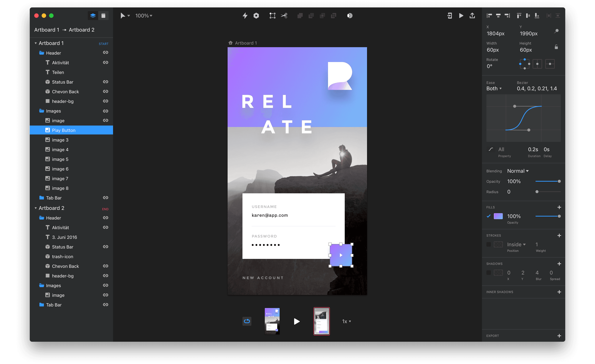Screen dimensions: 595x364
Task: Switch to the layers panel icon
Action: pyautogui.click(x=93, y=16)
